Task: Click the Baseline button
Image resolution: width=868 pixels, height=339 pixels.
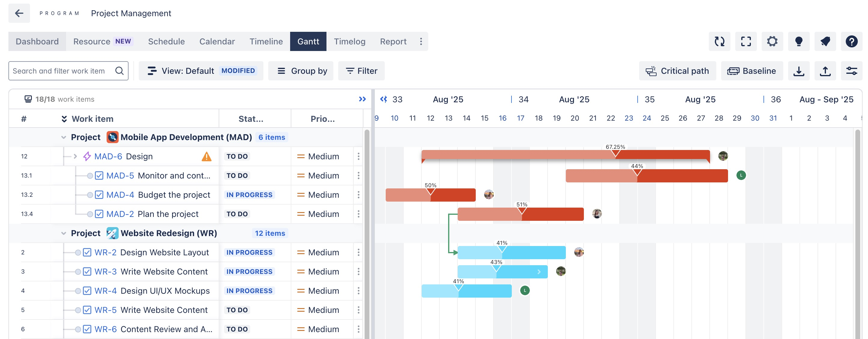Action: 751,71
